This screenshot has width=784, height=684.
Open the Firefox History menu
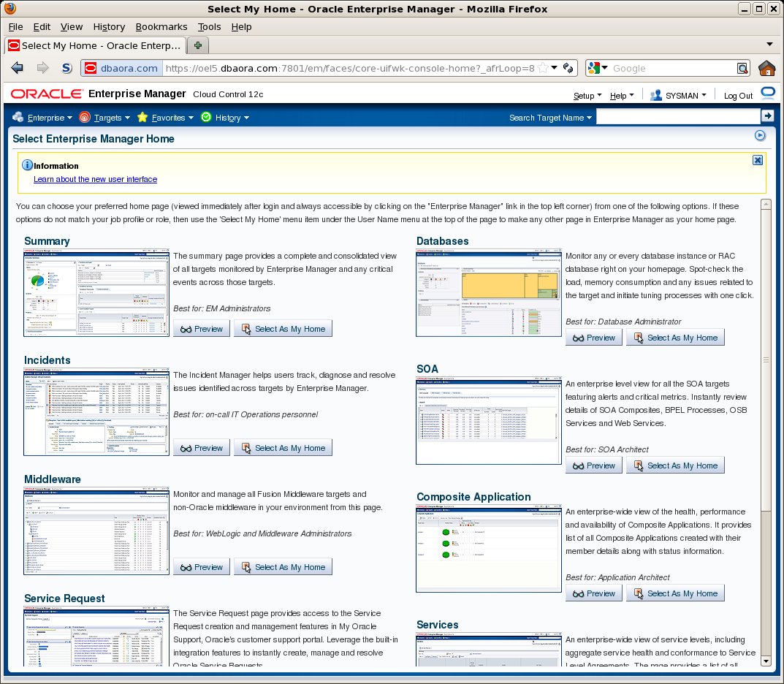point(109,27)
